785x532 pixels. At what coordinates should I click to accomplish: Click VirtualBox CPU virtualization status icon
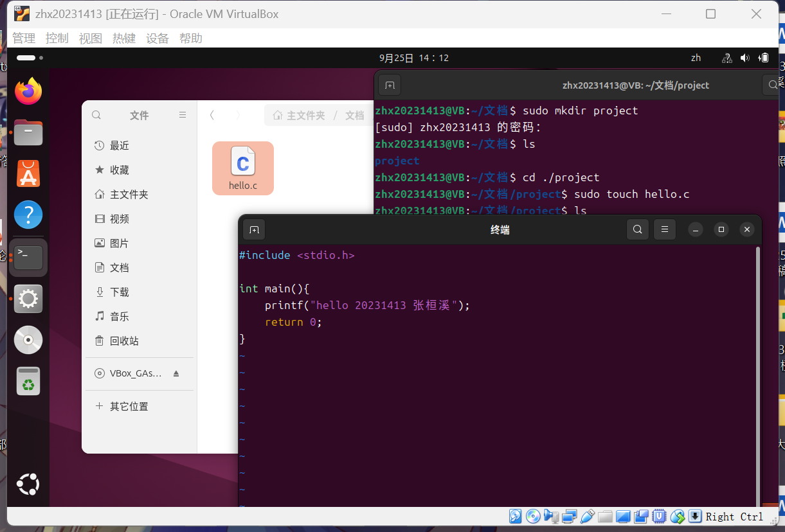[659, 517]
